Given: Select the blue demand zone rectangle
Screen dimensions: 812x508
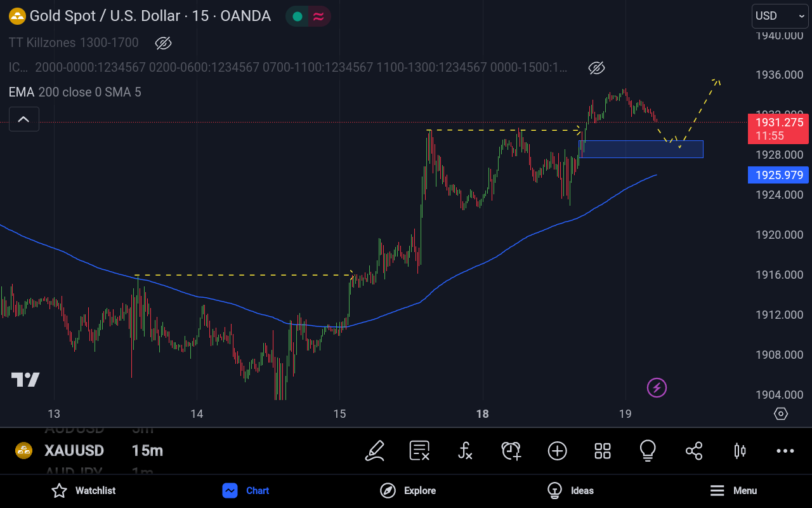Looking at the screenshot, I should (641, 149).
